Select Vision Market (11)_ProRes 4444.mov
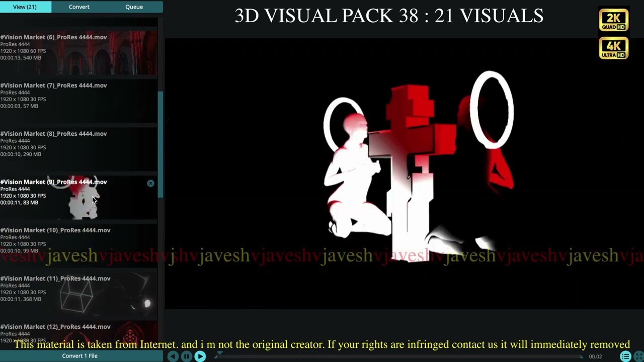 tap(78, 294)
